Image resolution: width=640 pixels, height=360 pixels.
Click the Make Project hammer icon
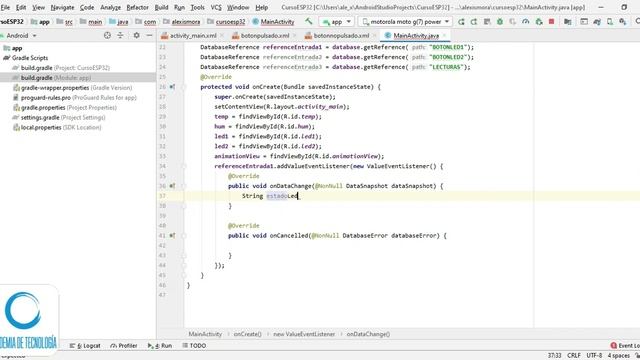309,21
